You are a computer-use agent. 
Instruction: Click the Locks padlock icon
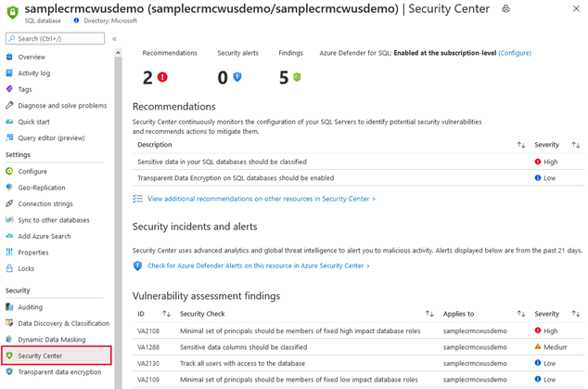(9, 268)
